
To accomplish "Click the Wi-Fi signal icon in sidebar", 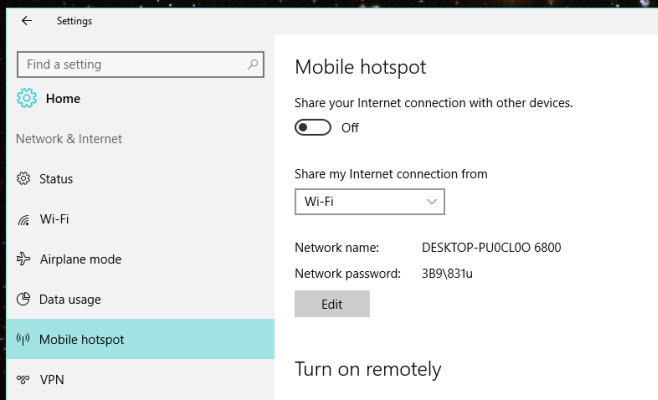I will click(23, 219).
